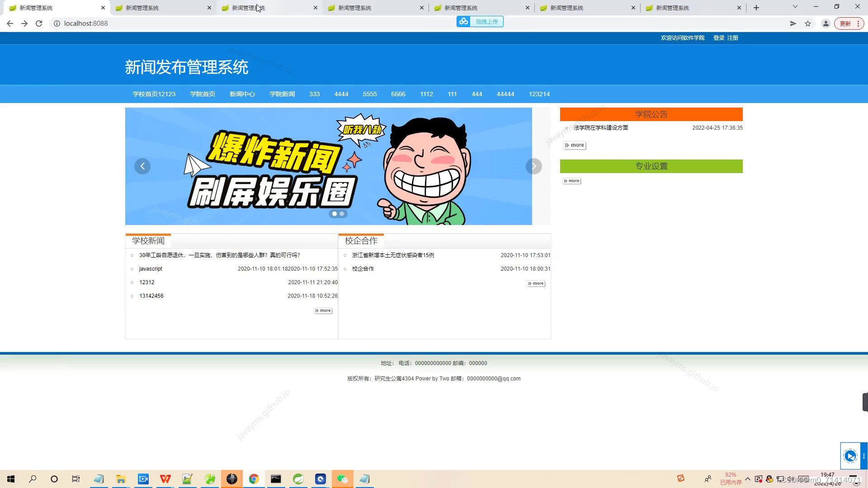Image resolution: width=868 pixels, height=488 pixels.
Task: Open the javascript news article
Action: (x=150, y=268)
